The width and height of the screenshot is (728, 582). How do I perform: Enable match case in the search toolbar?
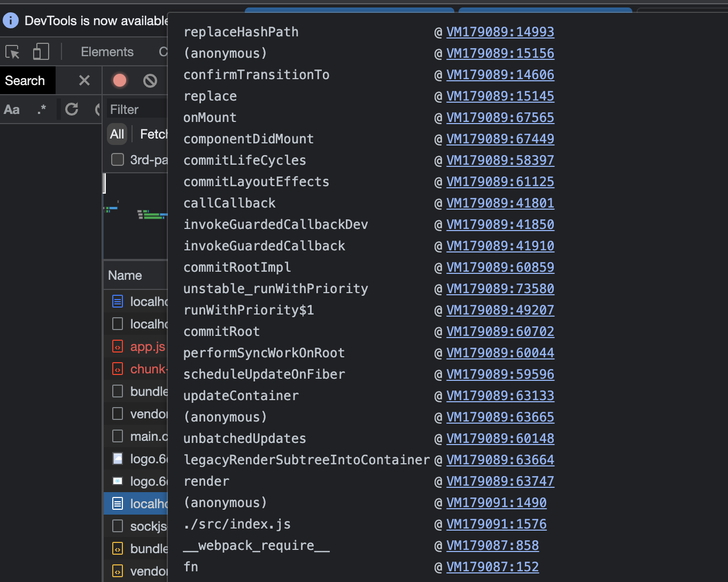click(12, 109)
